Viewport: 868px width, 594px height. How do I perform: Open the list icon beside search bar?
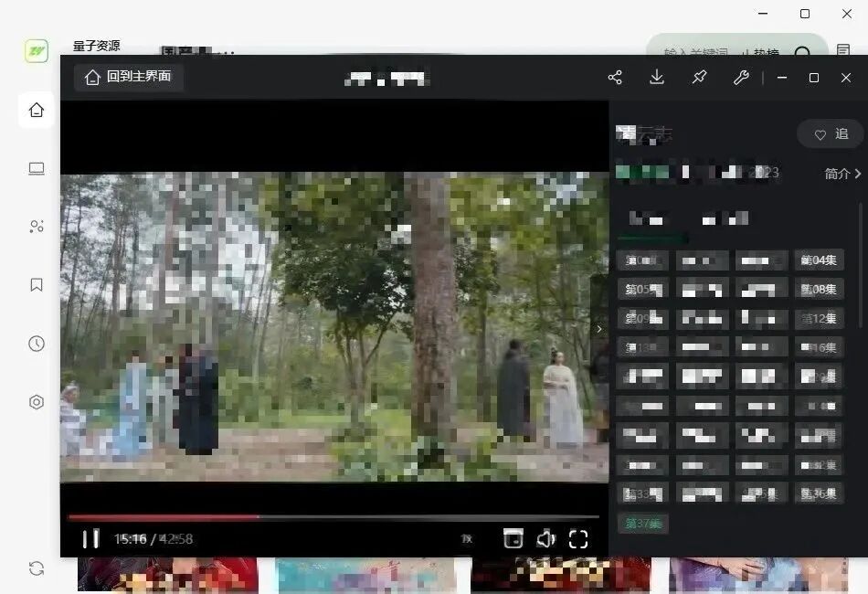[x=843, y=51]
